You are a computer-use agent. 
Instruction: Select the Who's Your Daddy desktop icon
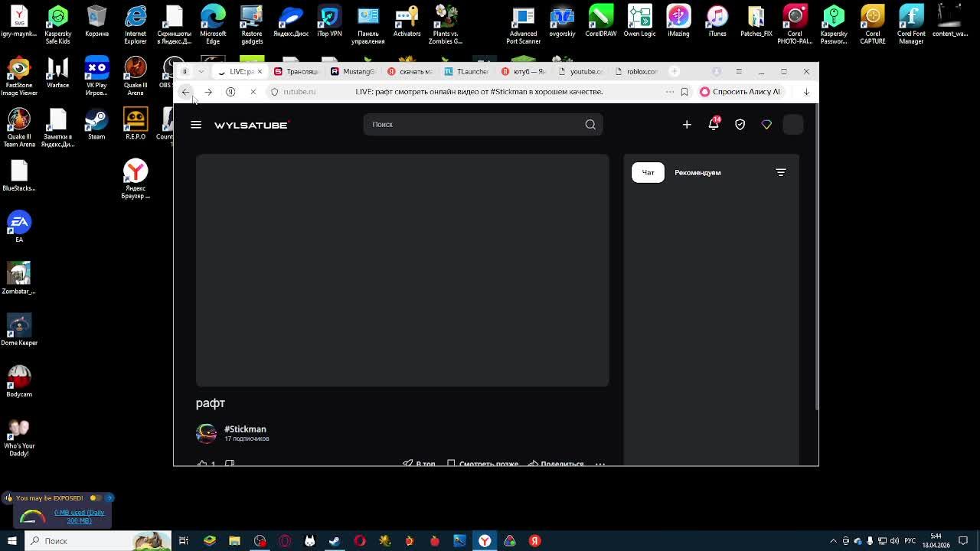pos(19,437)
